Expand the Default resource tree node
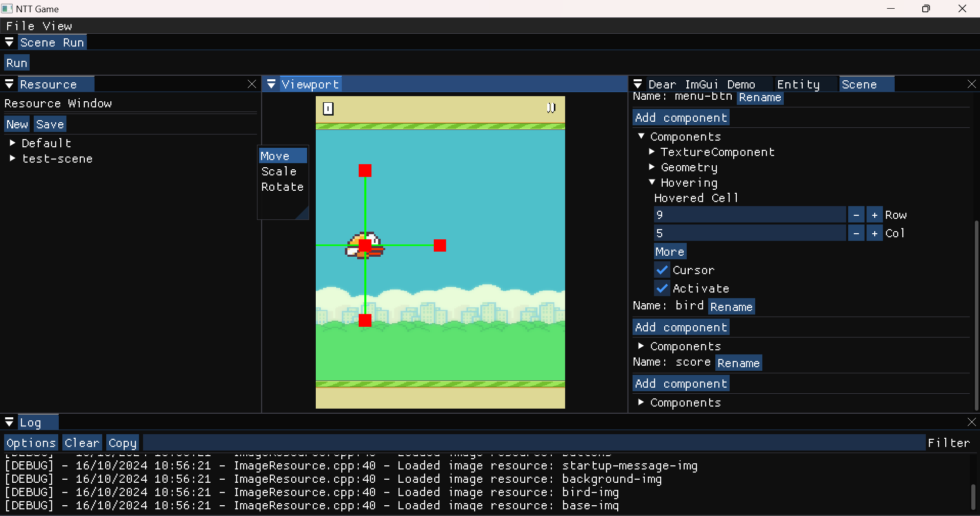 pos(12,143)
